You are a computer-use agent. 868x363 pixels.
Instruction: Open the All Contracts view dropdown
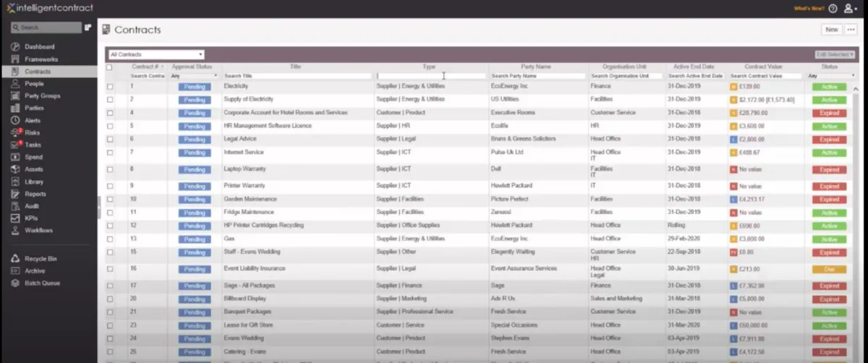[x=156, y=54]
